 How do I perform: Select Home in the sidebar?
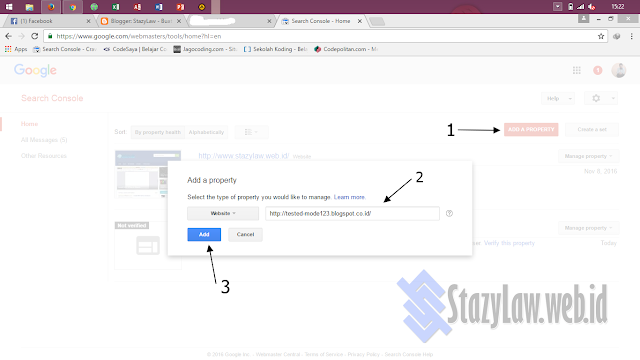point(29,124)
